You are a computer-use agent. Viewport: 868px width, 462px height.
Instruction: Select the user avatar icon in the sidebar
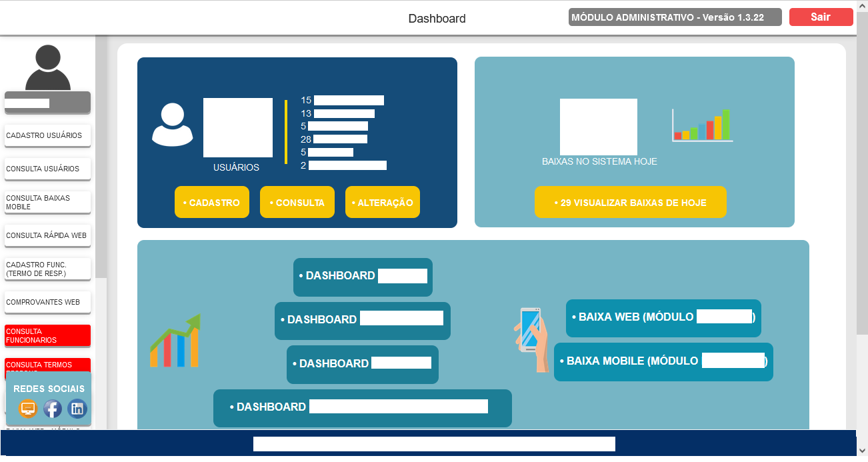(x=47, y=68)
